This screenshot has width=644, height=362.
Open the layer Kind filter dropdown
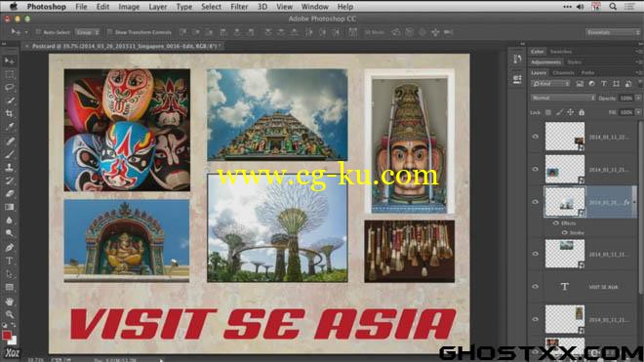[x=550, y=84]
